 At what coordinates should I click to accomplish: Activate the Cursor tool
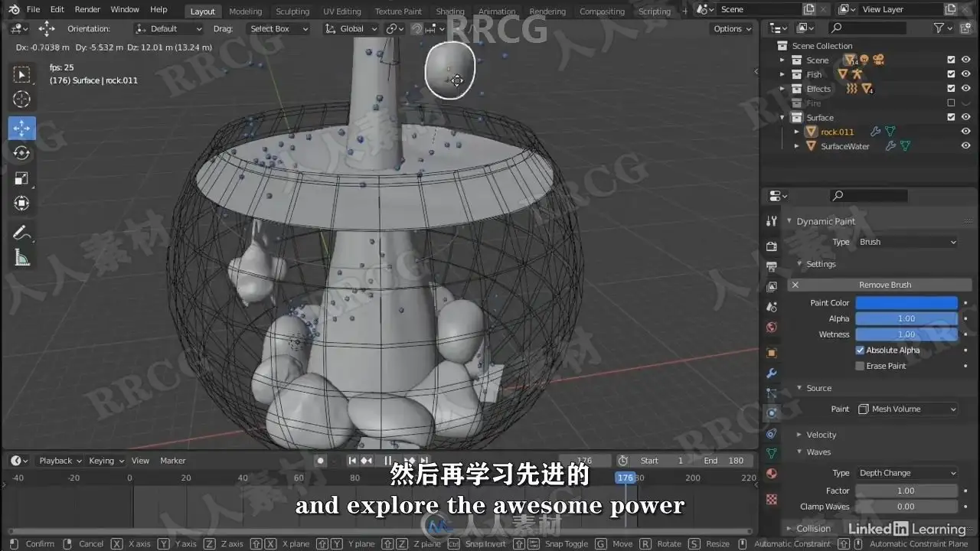point(22,99)
